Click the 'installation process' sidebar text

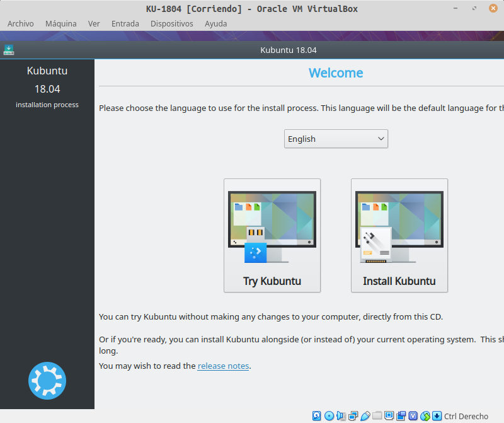point(47,105)
